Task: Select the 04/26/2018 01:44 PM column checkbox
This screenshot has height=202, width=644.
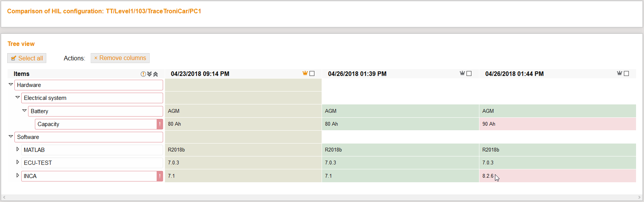Action: coord(627,74)
